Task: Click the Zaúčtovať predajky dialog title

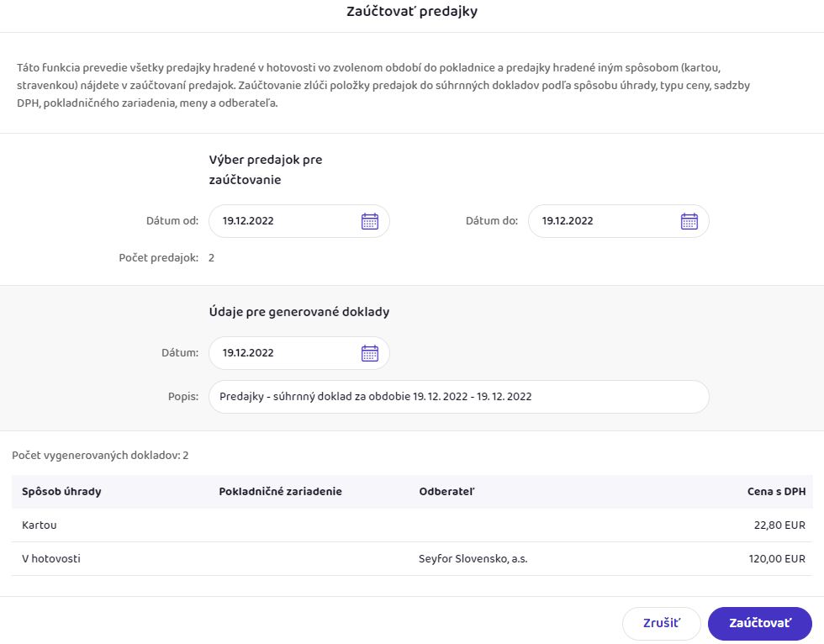Action: point(412,12)
